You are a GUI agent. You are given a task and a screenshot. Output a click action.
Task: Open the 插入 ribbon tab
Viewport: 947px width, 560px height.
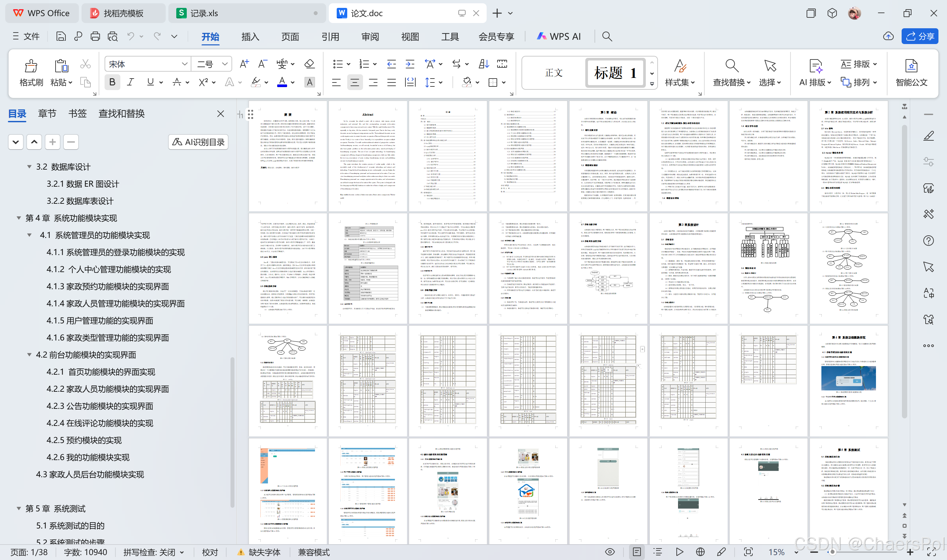[x=250, y=36]
